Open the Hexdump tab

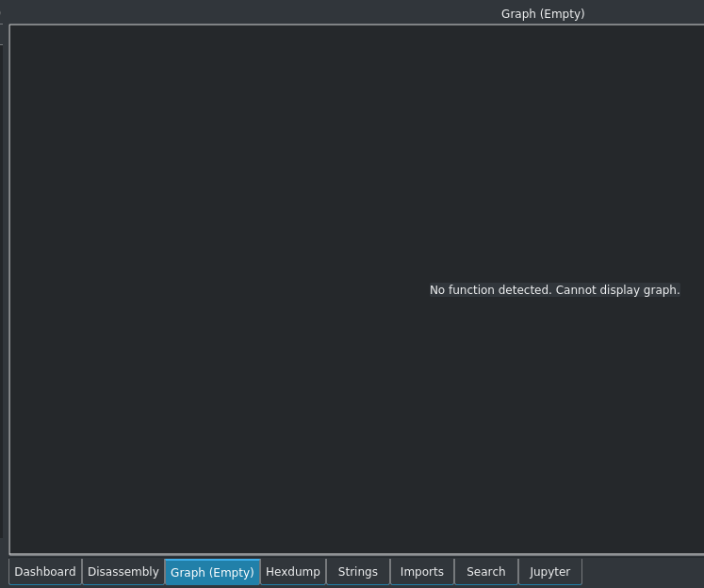(x=293, y=572)
